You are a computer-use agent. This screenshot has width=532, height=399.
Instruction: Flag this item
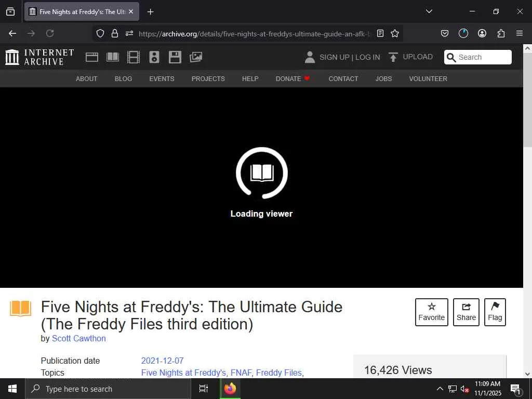(x=495, y=312)
